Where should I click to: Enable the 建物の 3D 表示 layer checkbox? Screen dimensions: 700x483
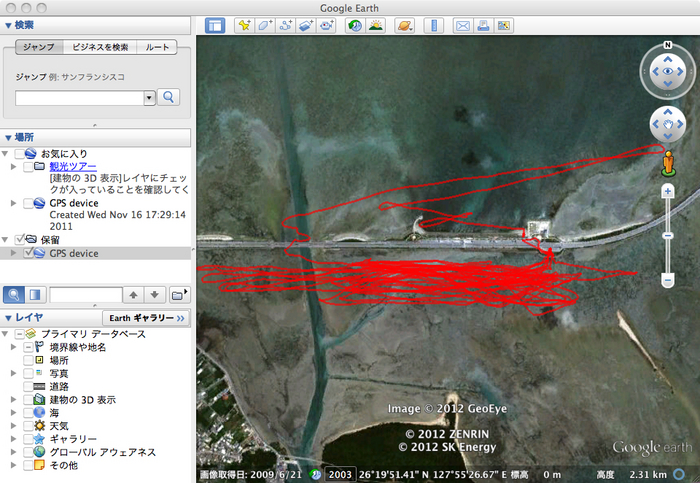[28, 400]
